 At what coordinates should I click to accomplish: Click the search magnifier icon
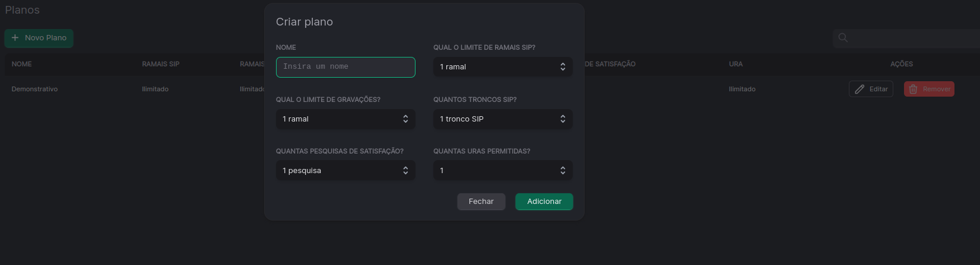point(843,38)
